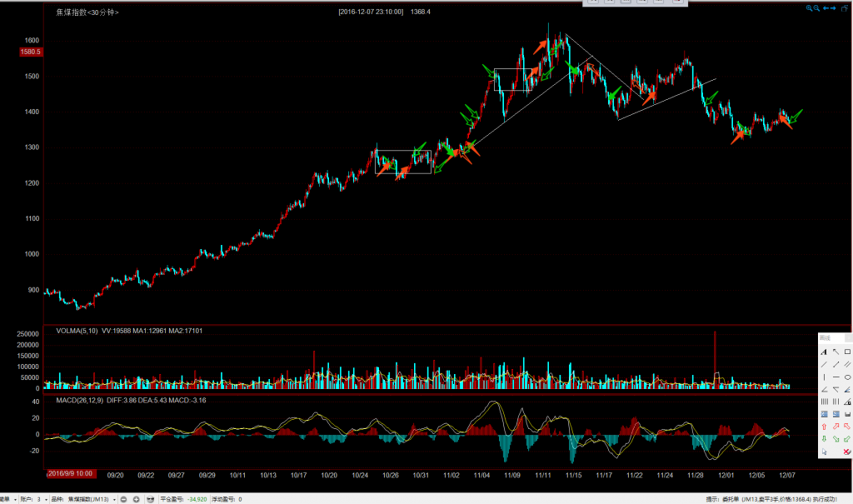This screenshot has height=504, width=853.
Task: Close the 画线 drawing tools panel
Action: 849,337
